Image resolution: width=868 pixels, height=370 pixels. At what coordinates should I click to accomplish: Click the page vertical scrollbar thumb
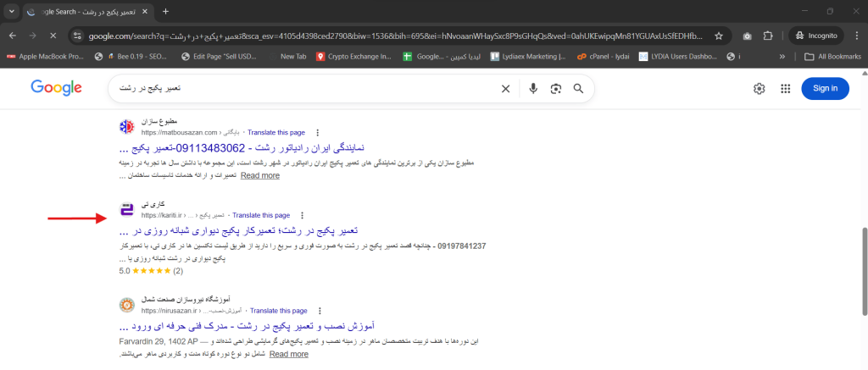[x=864, y=271]
